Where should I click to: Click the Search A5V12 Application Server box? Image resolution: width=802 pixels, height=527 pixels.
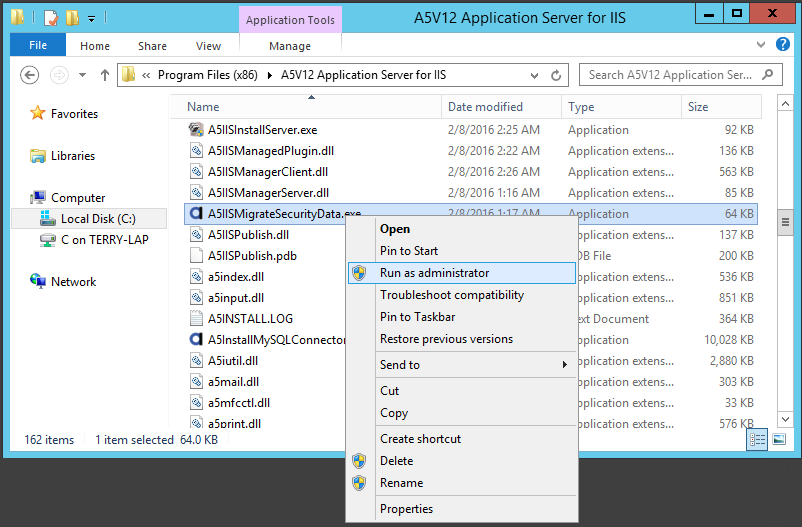point(680,75)
